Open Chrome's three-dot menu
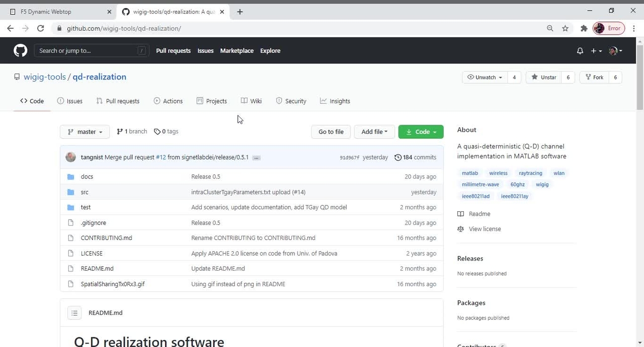Viewport: 644px width, 347px height. [x=633, y=28]
